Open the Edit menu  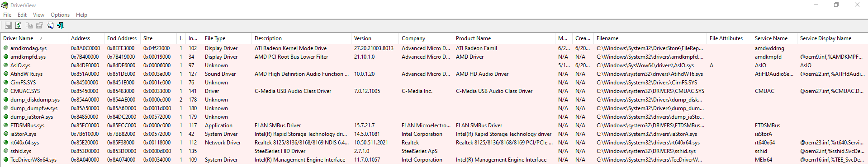(22, 15)
